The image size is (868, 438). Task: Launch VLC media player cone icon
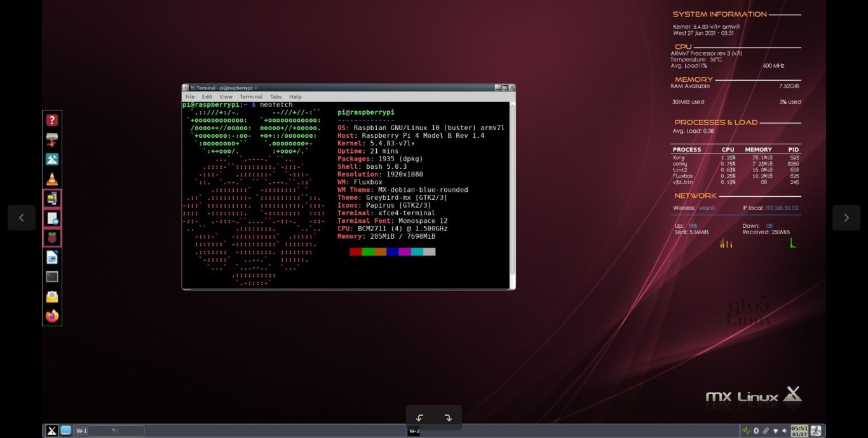point(52,179)
